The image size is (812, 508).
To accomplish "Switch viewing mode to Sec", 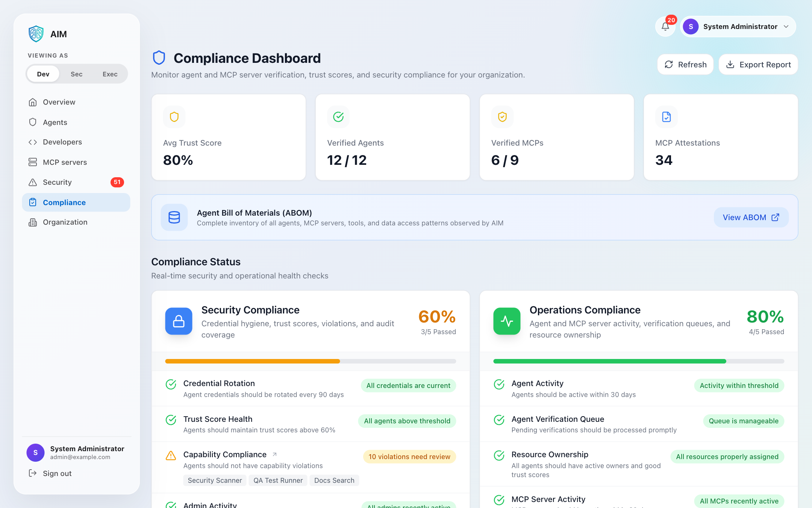I will (x=76, y=74).
